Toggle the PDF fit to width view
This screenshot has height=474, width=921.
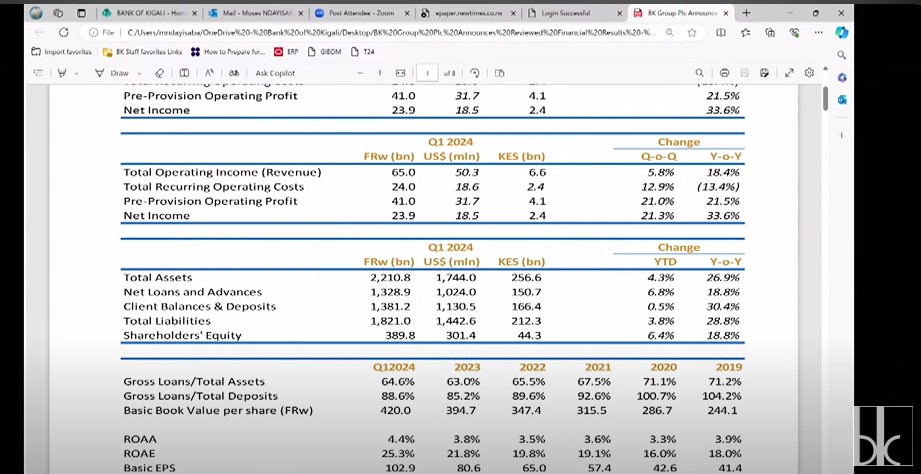400,73
